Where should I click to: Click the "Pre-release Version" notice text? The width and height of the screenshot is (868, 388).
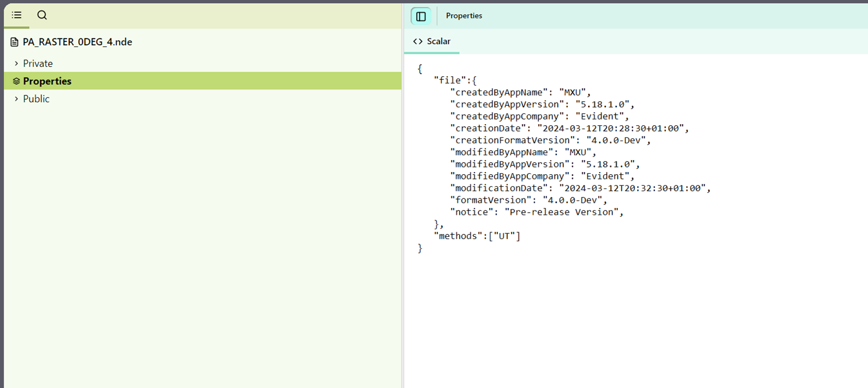click(561, 212)
